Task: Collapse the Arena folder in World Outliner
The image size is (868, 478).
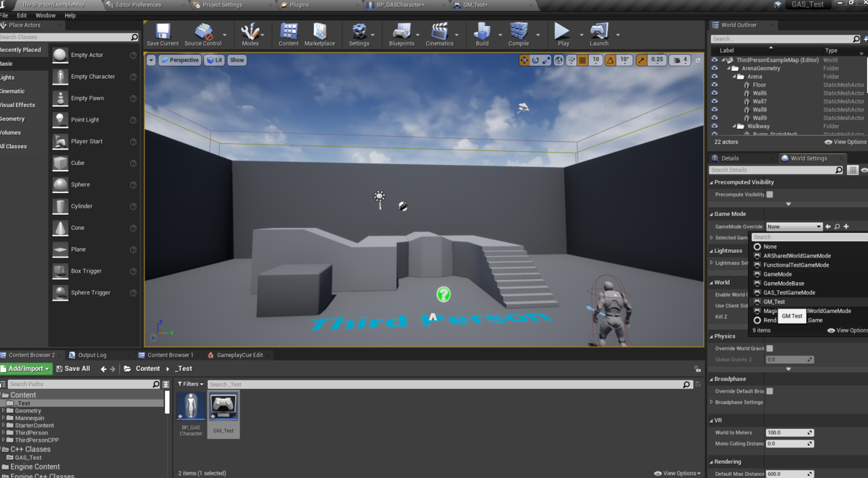Action: (733, 77)
